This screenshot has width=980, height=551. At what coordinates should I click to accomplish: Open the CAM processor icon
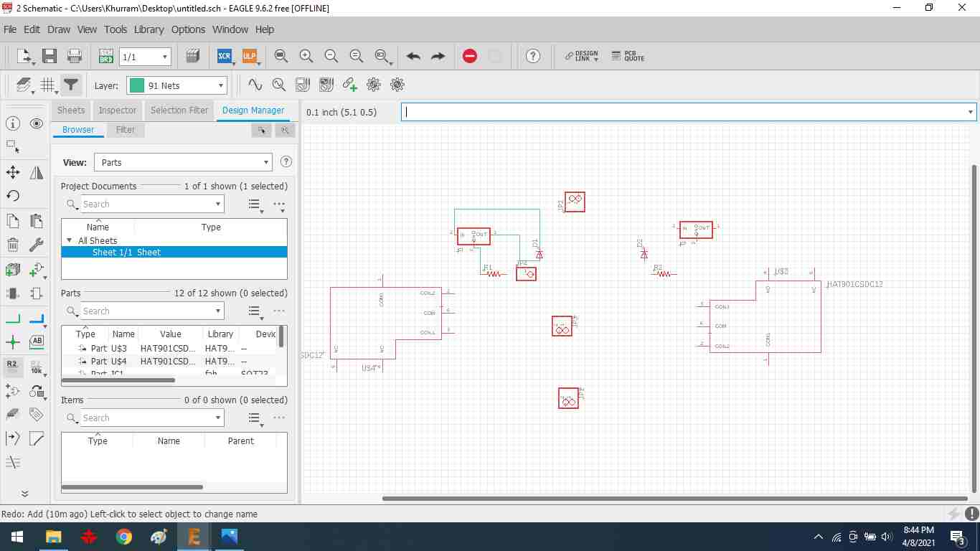click(192, 56)
